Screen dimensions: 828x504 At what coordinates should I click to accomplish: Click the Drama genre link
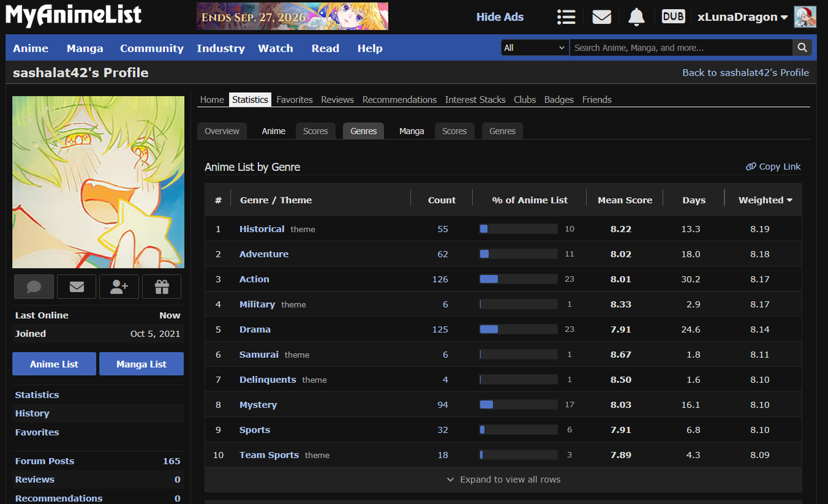click(255, 329)
